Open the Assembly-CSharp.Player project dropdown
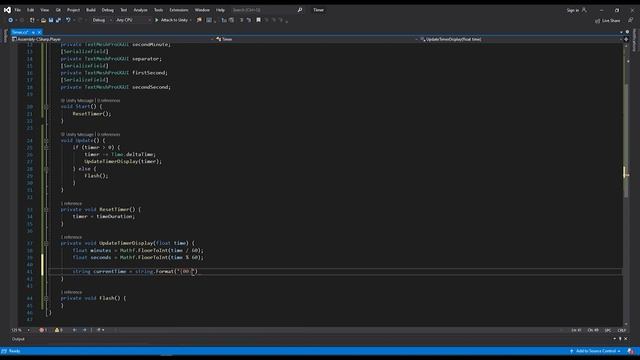640x360 pixels. (x=112, y=39)
